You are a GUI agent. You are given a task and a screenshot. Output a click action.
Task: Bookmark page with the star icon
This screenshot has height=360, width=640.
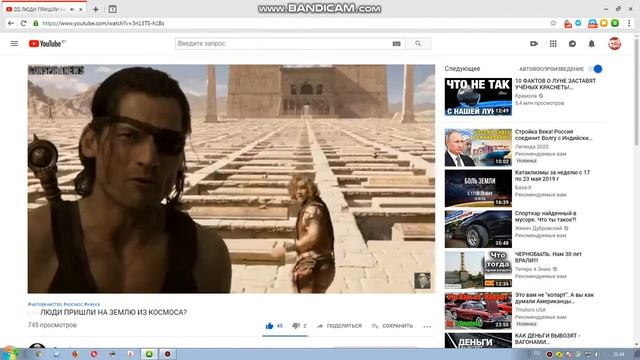(553, 23)
